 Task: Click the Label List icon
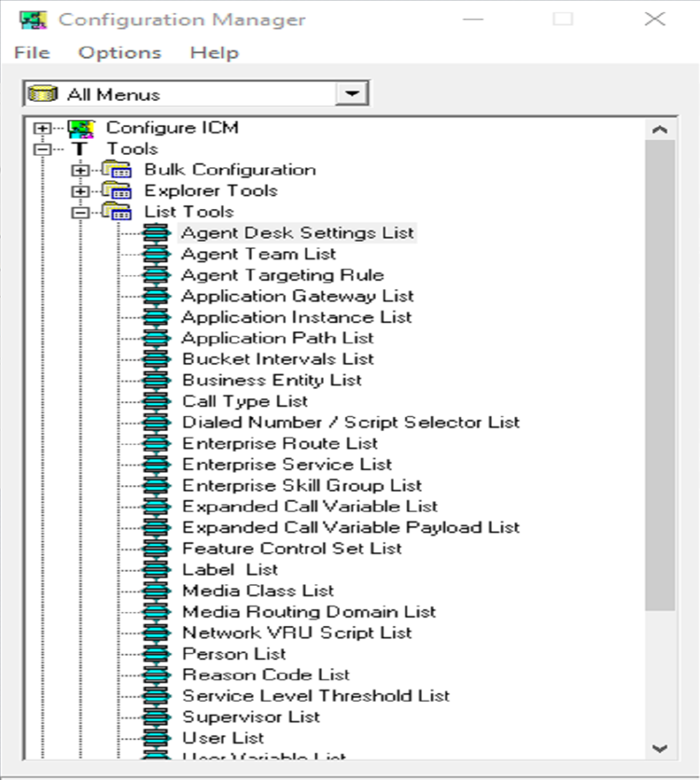tap(156, 570)
